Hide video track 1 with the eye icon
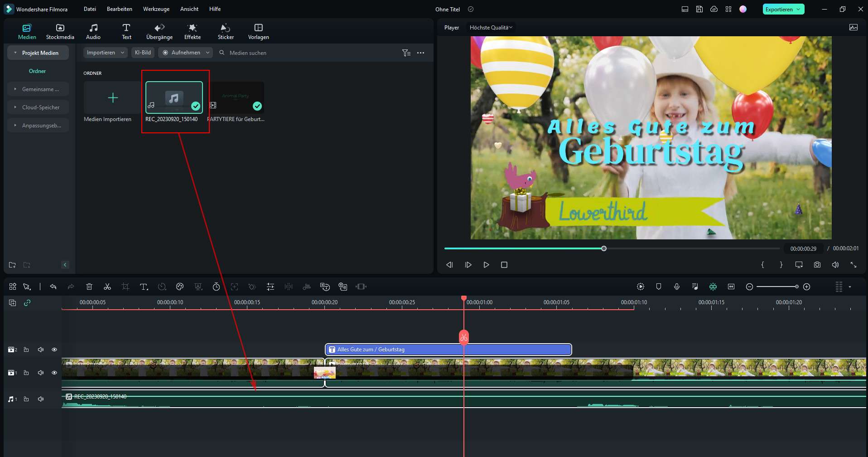 point(54,373)
